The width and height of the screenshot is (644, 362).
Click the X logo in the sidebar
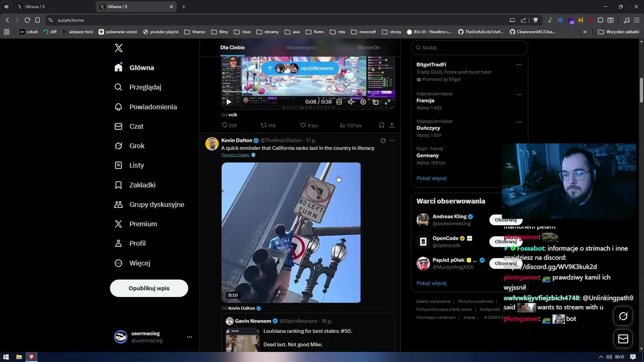(x=119, y=48)
